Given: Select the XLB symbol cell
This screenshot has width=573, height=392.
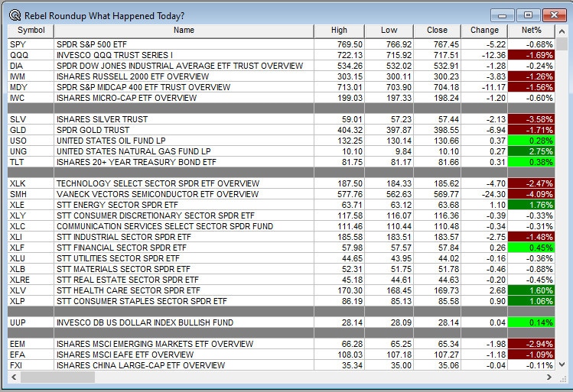Looking at the screenshot, I should [x=31, y=269].
